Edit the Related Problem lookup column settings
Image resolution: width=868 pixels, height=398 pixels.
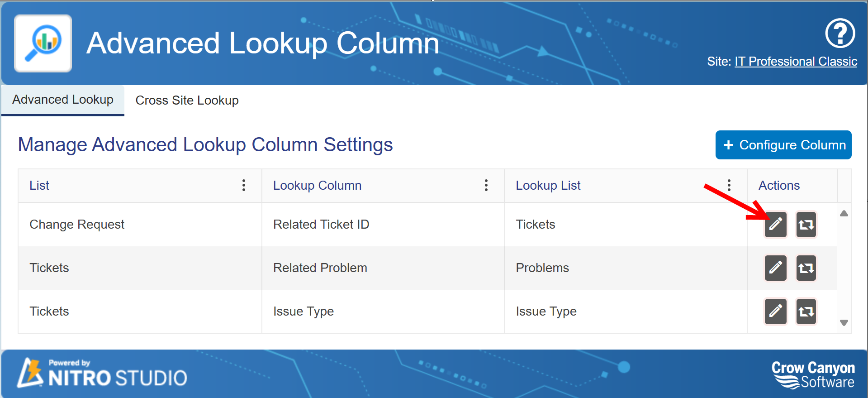775,268
